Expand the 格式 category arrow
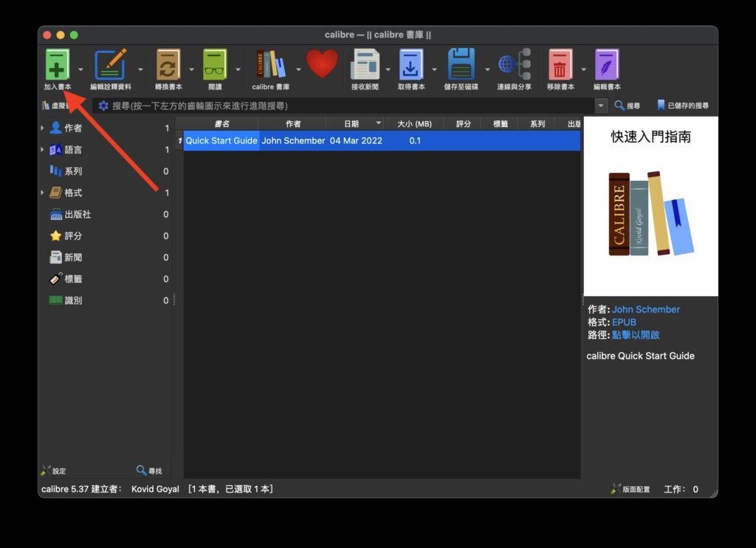Viewport: 756px width, 548px height. [42, 193]
